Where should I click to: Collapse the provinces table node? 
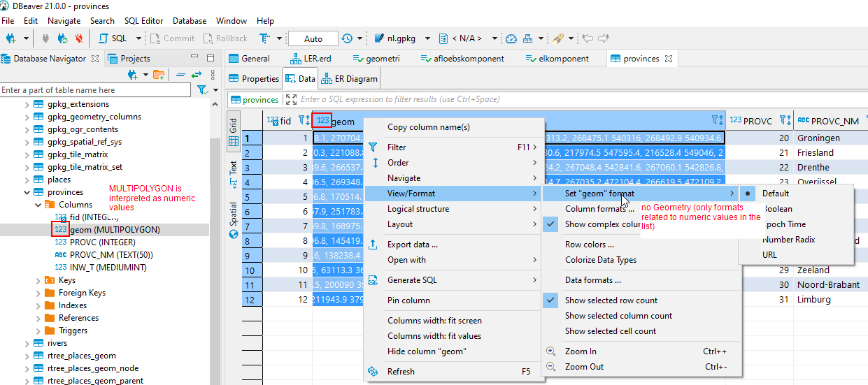pyautogui.click(x=27, y=192)
